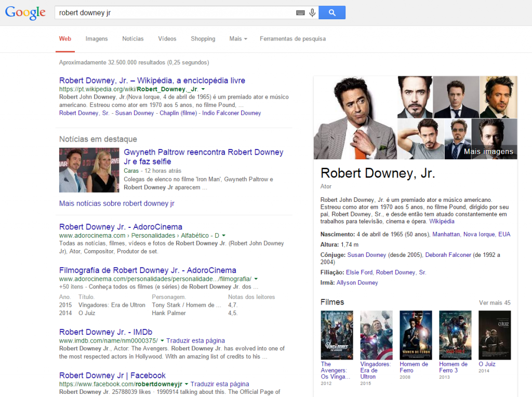Expand the 'Mais' dropdown menu

point(238,39)
